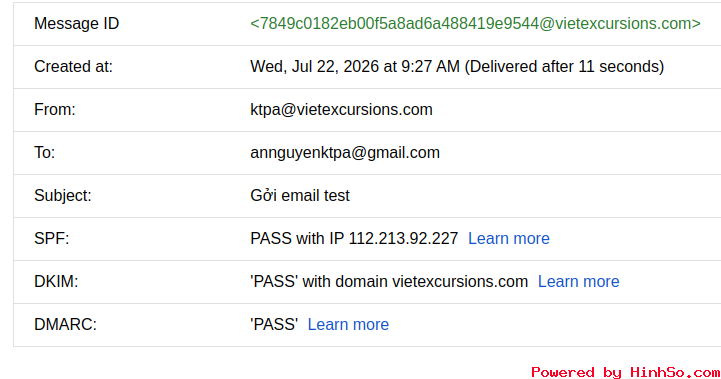Click the DKIM: label
The height and width of the screenshot is (379, 721).
[x=56, y=281]
